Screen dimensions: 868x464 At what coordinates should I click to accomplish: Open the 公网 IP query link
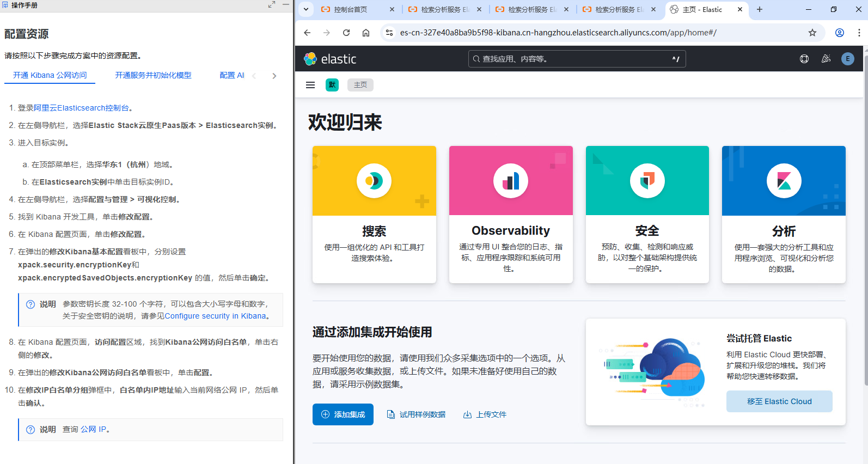94,429
